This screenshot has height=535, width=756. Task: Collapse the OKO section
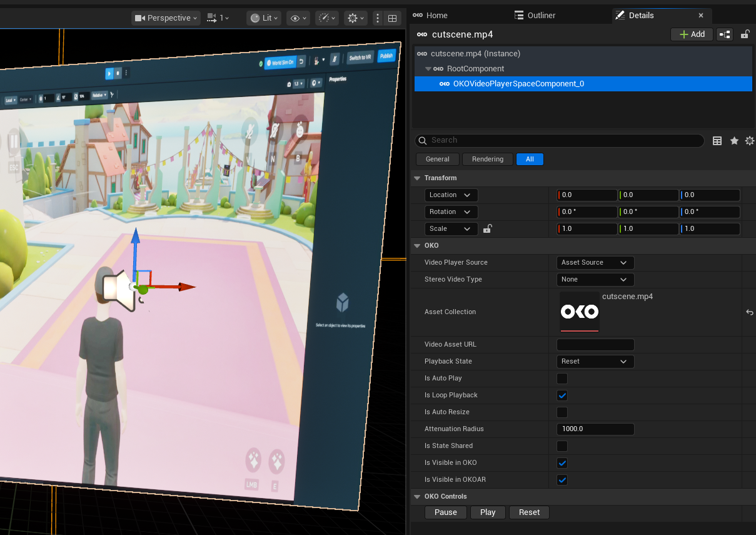point(417,246)
